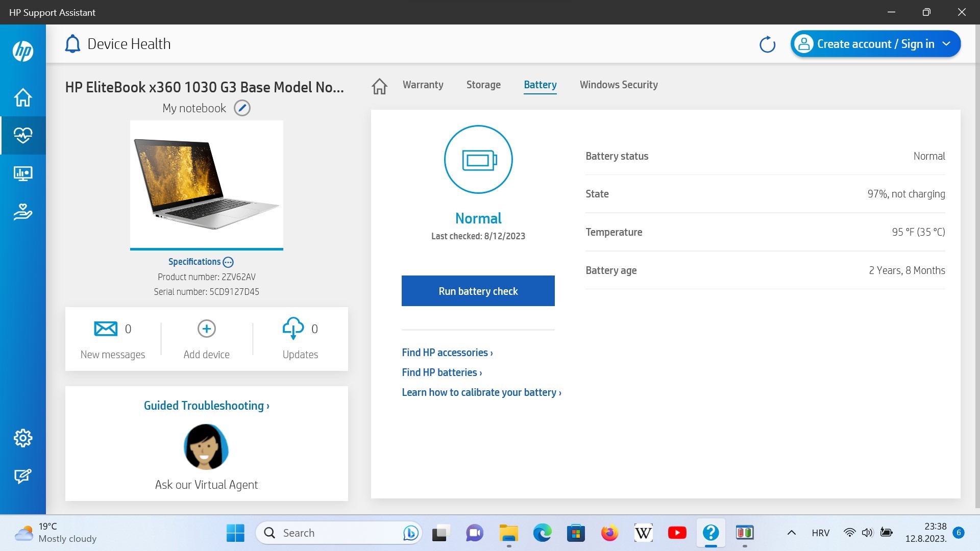The image size is (980, 551).
Task: Launch Firefox from the taskbar
Action: tap(609, 533)
